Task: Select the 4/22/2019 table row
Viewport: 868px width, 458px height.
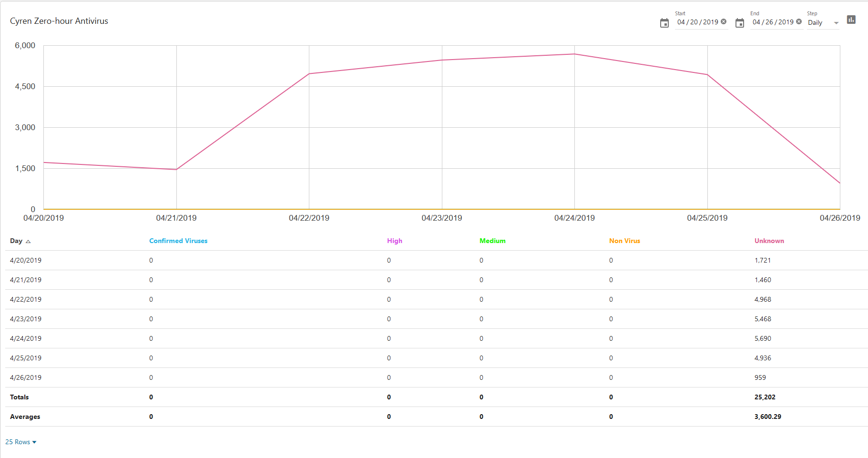Action: [26, 299]
